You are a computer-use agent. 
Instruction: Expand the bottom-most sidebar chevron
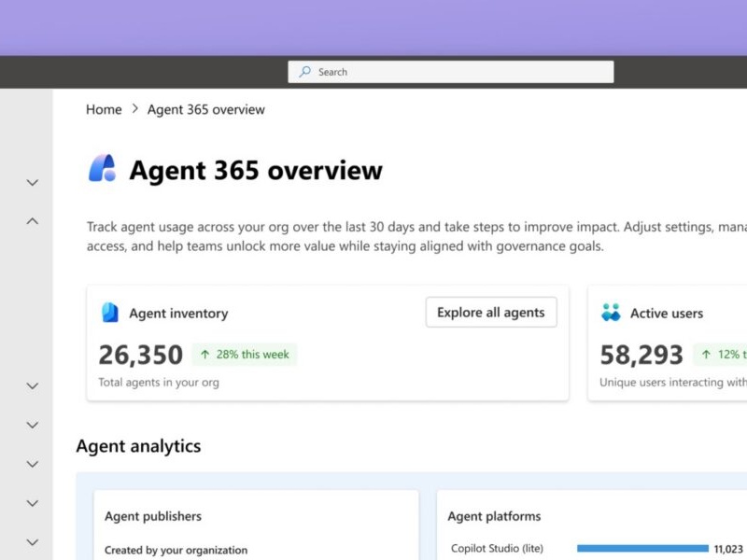33,542
